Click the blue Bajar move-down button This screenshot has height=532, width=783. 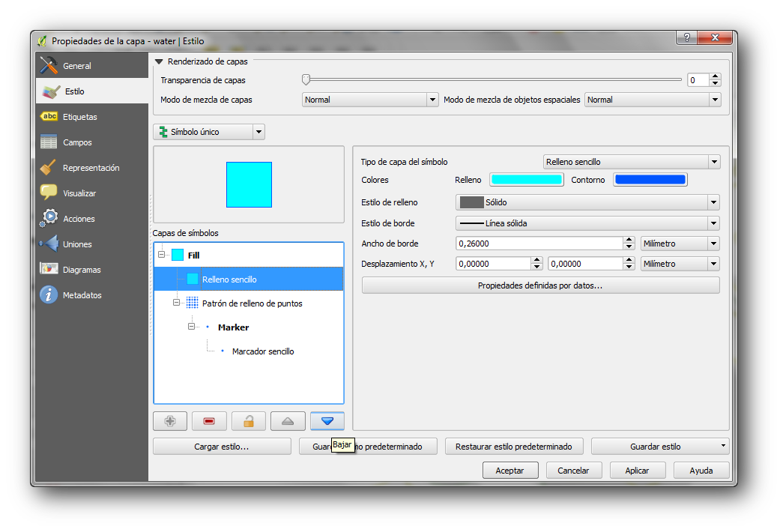[327, 421]
